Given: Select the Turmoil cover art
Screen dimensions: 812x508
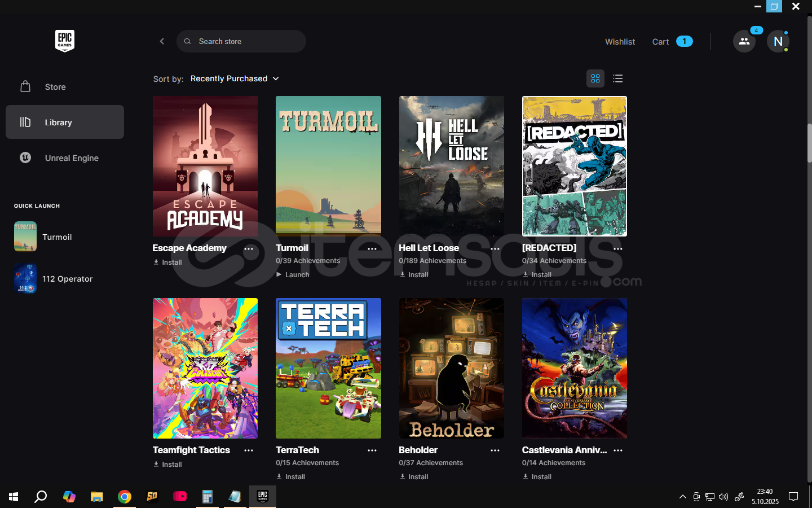Looking at the screenshot, I should 328,166.
